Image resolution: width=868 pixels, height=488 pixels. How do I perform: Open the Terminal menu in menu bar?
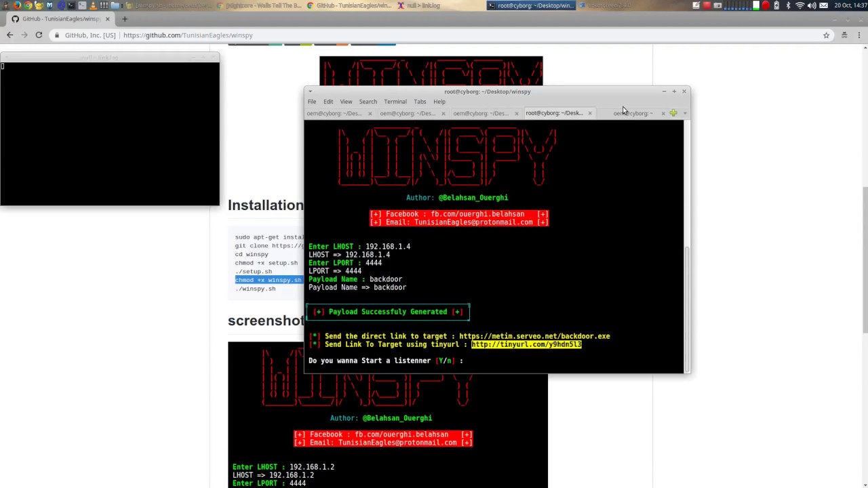395,102
